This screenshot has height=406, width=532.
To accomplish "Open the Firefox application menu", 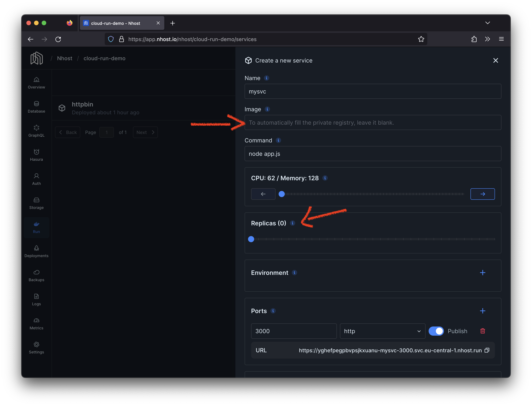I will pyautogui.click(x=501, y=39).
